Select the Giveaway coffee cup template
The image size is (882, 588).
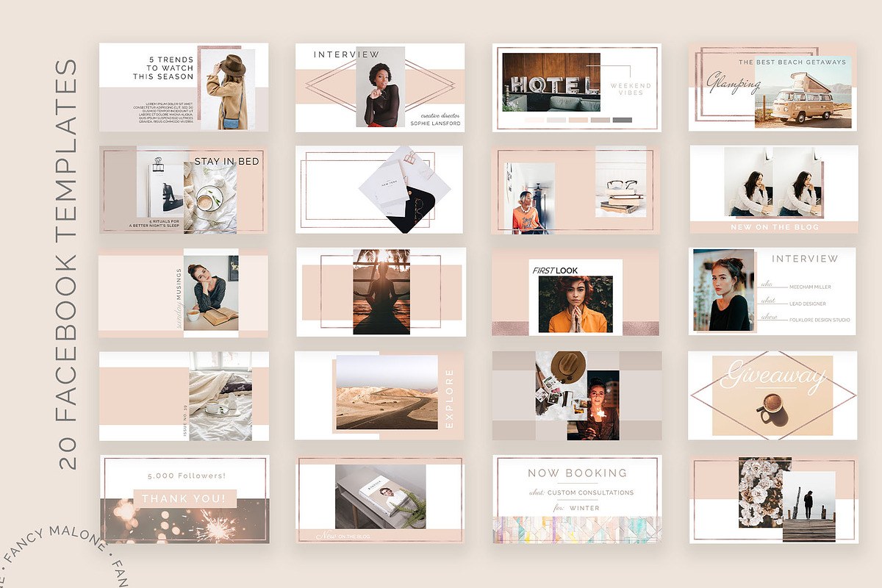773,395
